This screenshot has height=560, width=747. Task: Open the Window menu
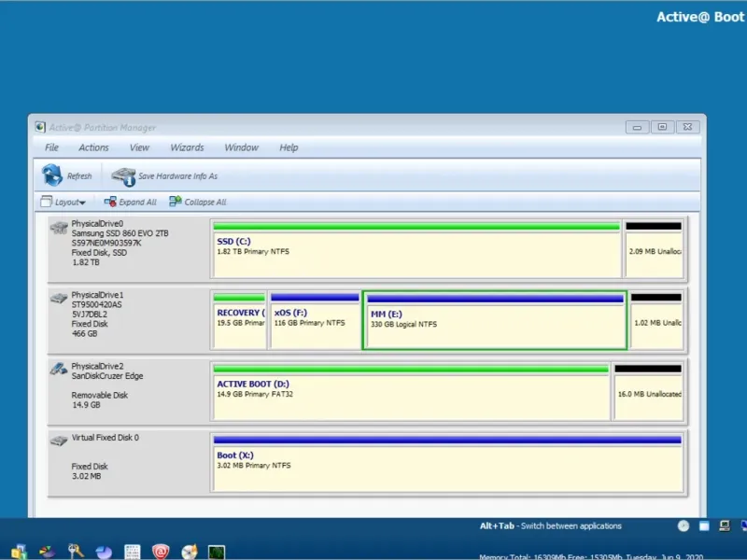click(x=241, y=147)
